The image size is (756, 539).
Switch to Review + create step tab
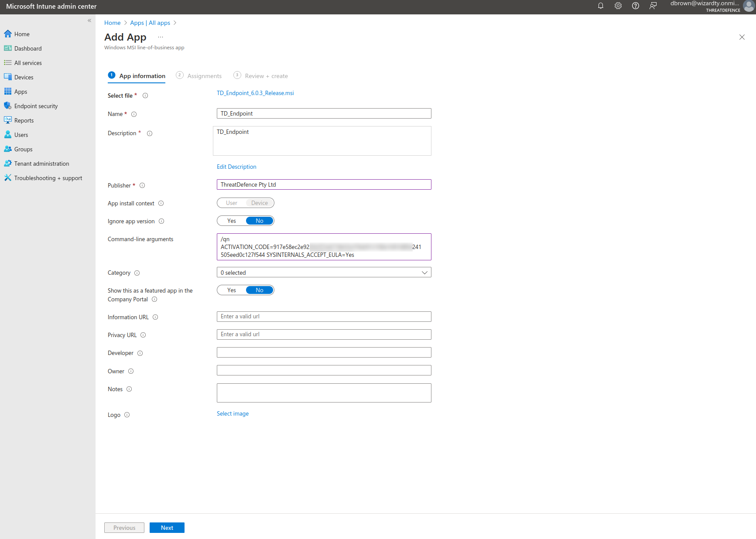coord(261,76)
